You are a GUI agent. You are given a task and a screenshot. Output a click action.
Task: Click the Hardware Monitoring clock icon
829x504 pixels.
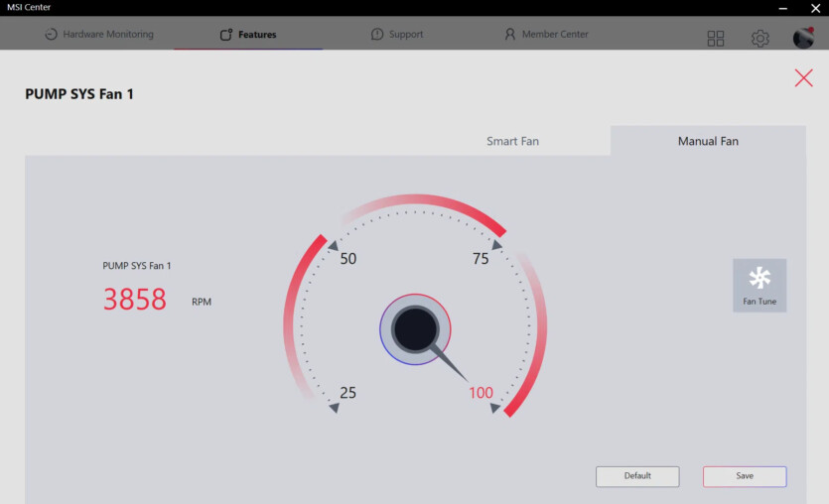click(x=51, y=35)
